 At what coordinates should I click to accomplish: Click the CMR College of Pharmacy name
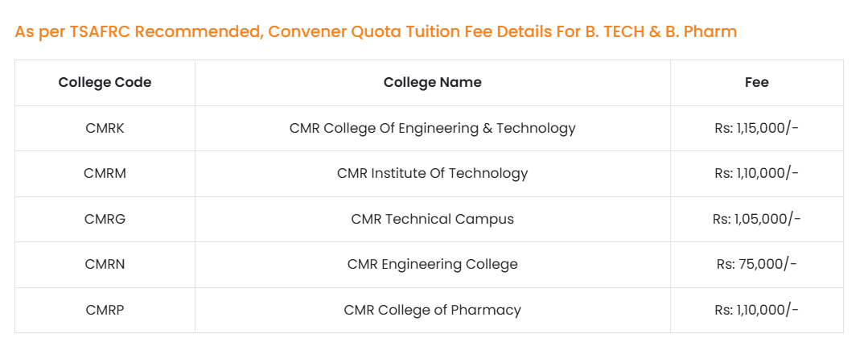point(432,310)
